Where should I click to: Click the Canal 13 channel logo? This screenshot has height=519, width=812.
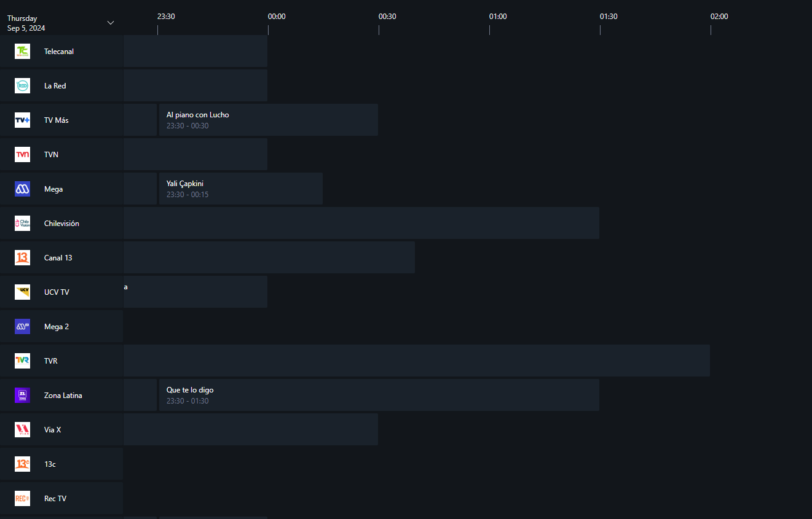tap(22, 258)
